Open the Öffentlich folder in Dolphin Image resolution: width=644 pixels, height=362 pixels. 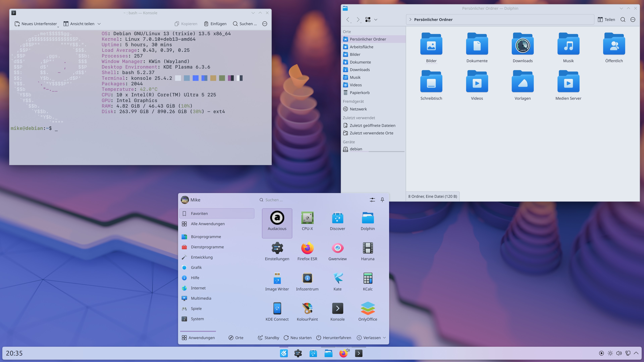tap(614, 48)
